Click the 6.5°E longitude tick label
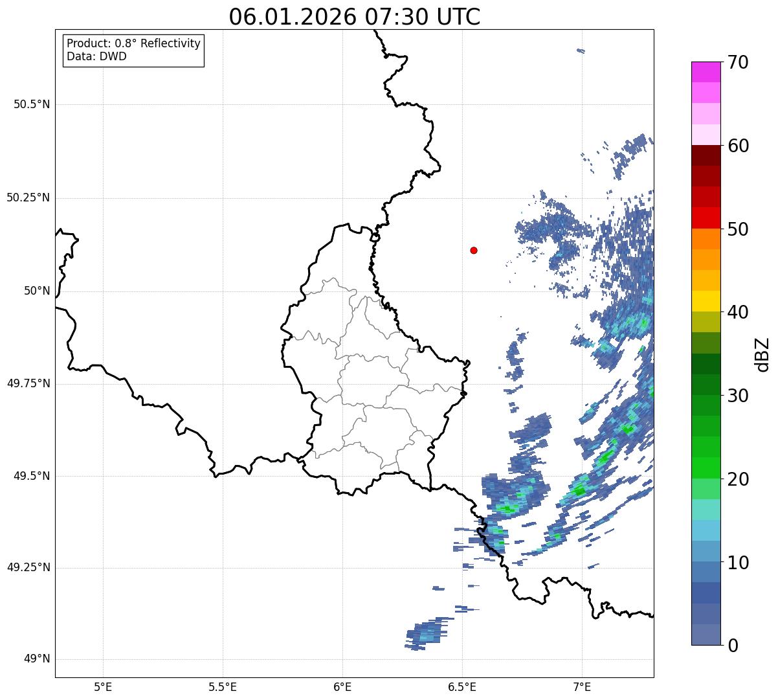This screenshot has height=700, width=778. [462, 687]
